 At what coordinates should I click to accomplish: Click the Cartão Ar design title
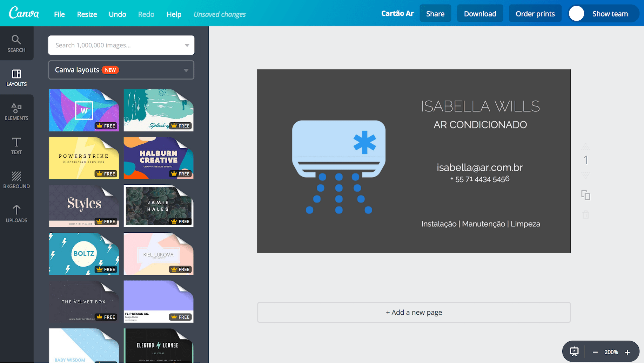point(397,13)
